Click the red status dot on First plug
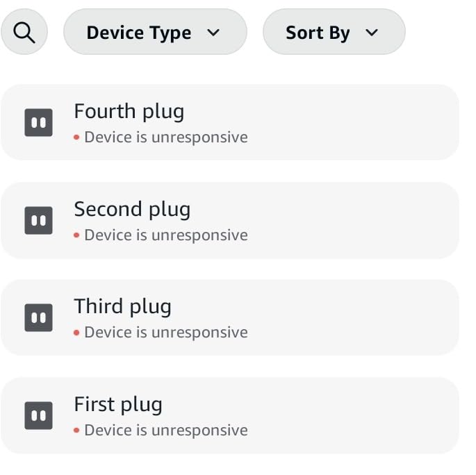476x475 pixels. point(76,431)
